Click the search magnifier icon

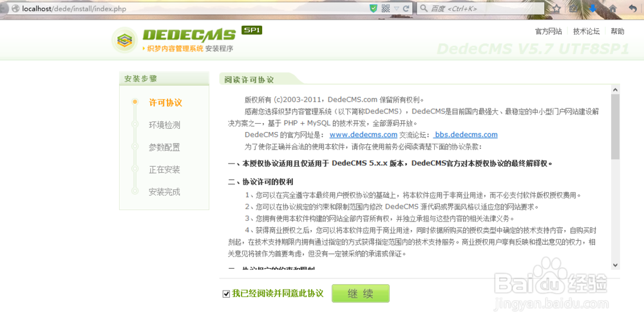click(x=424, y=8)
